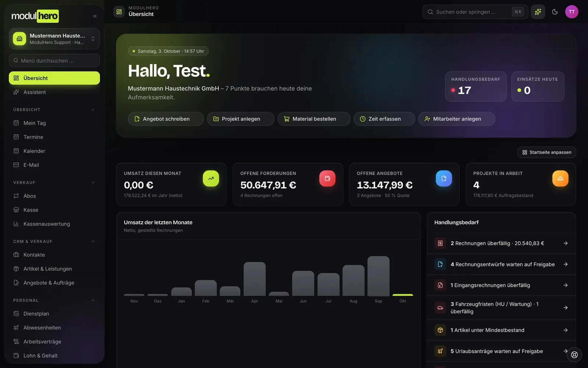The height and width of the screenshot is (368, 588).
Task: Open Angebote & Aufträge
Action: coord(54,283)
